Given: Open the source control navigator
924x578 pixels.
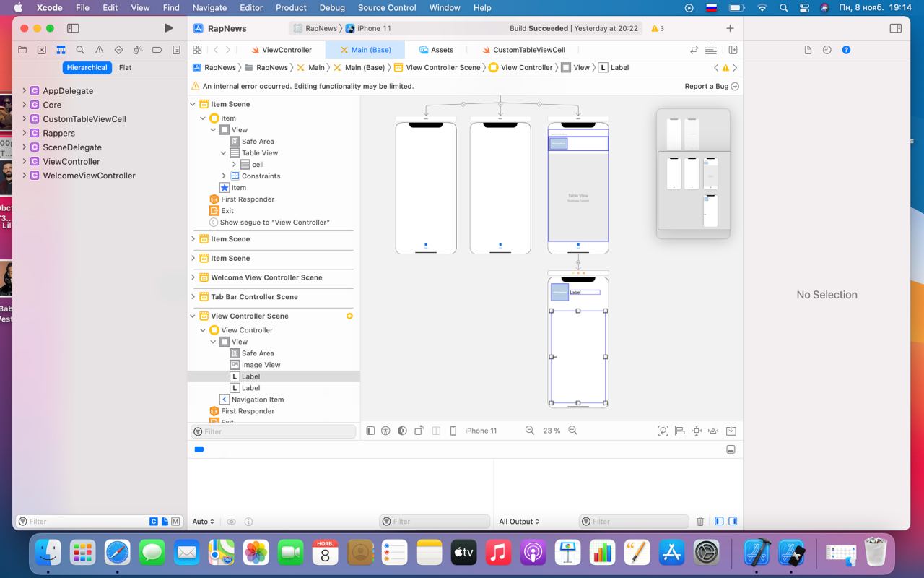Looking at the screenshot, I should click(42, 50).
